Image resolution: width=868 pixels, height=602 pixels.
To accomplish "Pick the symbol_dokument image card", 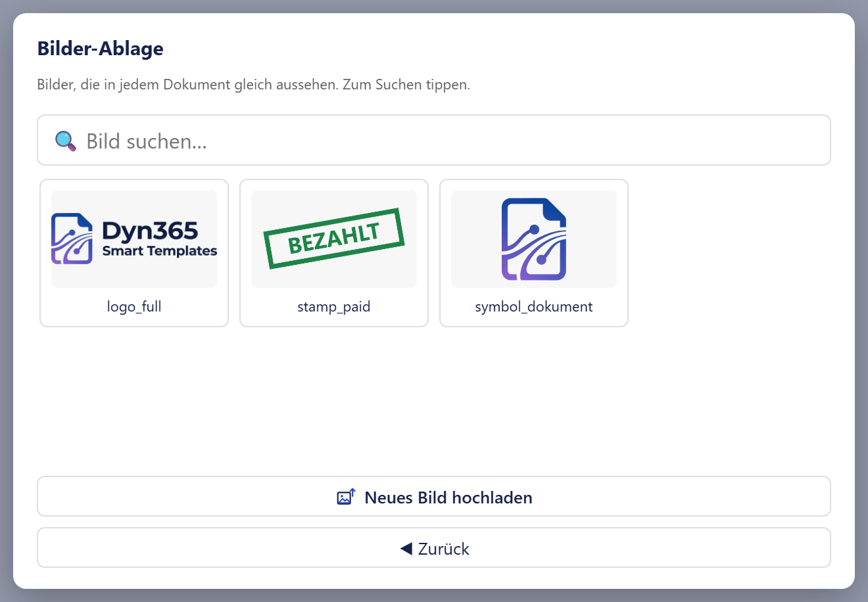I will [534, 253].
